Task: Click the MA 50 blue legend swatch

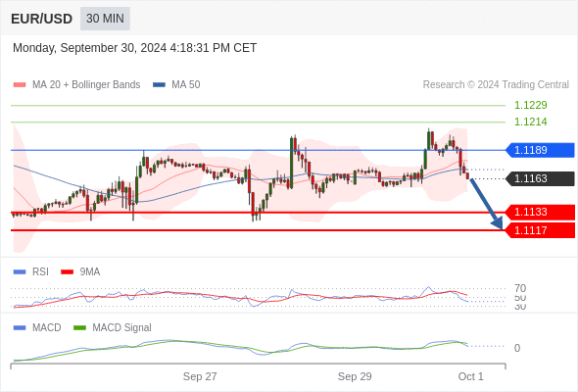Action: [159, 85]
